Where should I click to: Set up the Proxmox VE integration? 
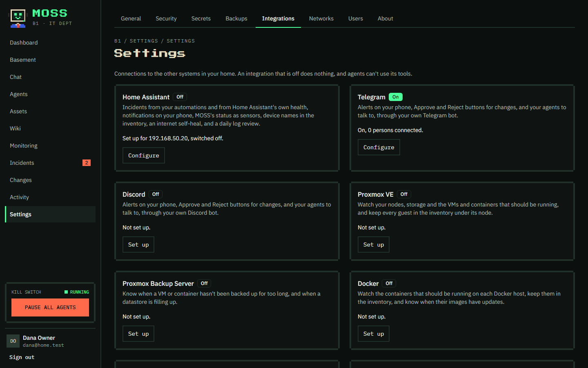coord(374,245)
